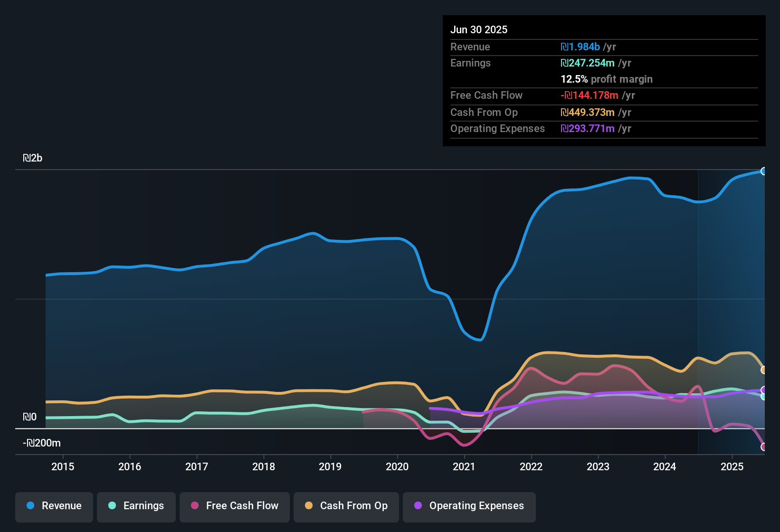Click the 2024 x-axis label
The width and height of the screenshot is (780, 532).
[x=665, y=466]
